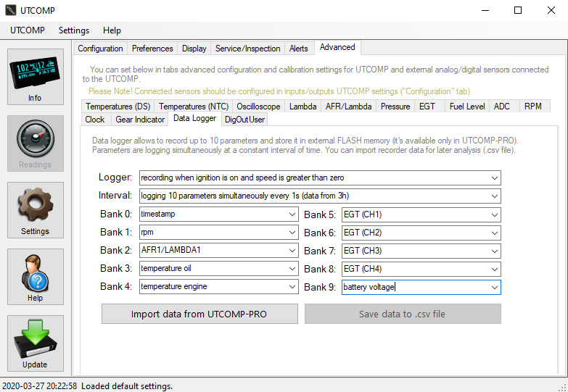Open the Help panel with person icon
568x392 pixels.
coord(35,277)
